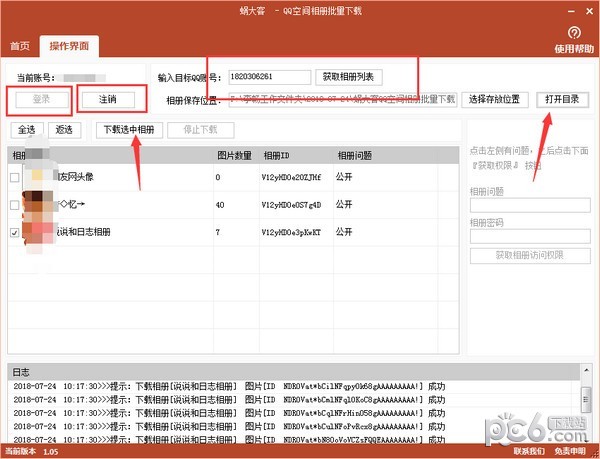Click 获取相册访问权限 button
Screen dimensions: 600x459
530,256
